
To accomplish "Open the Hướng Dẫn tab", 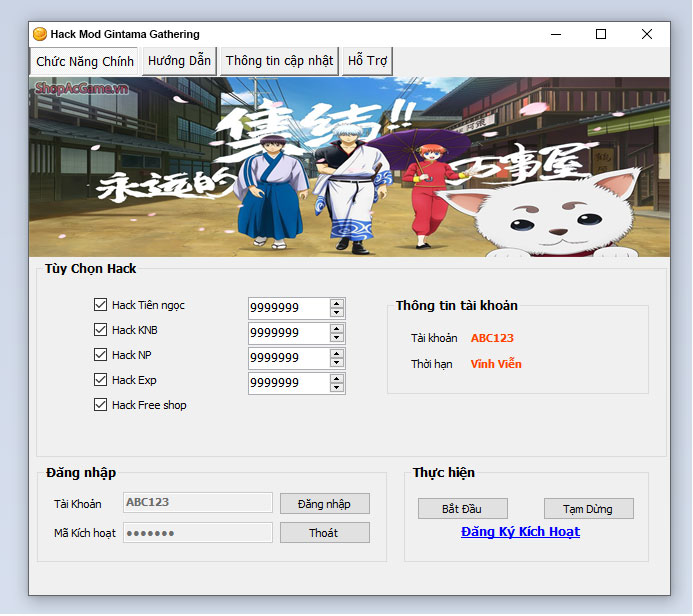I will (179, 61).
